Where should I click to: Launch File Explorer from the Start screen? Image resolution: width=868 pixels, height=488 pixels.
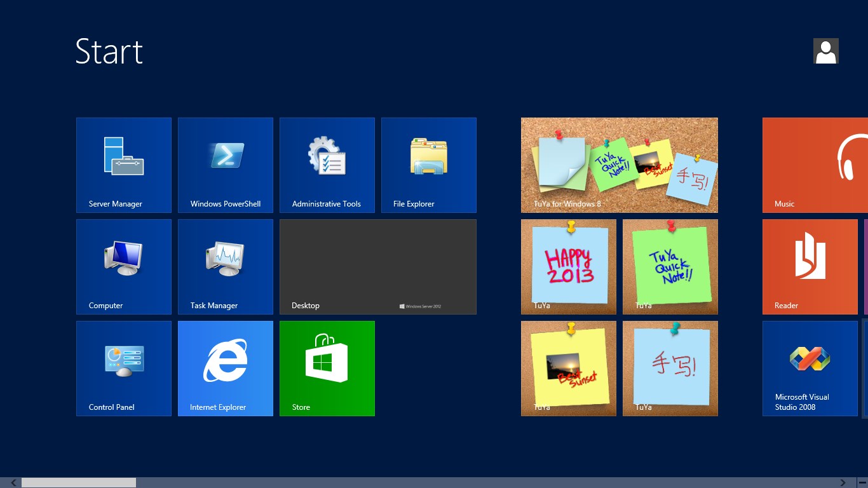pos(429,165)
